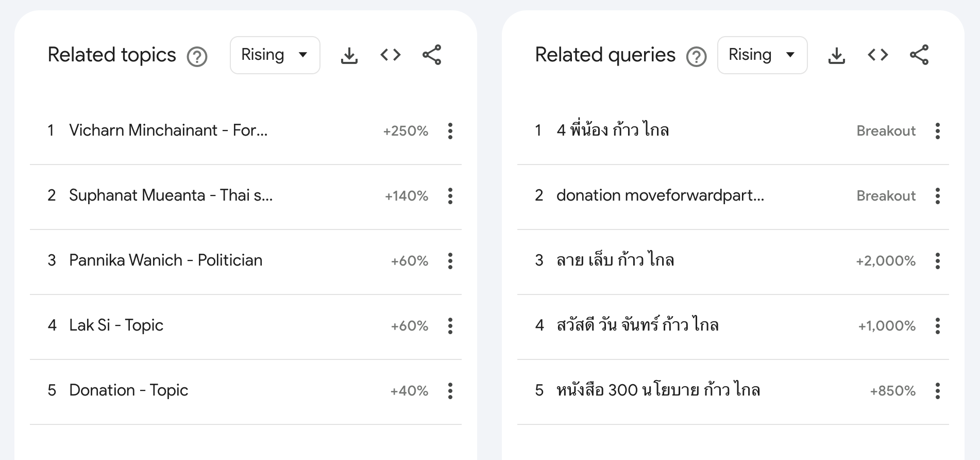Image resolution: width=980 pixels, height=460 pixels.
Task: Open the query showing +2,000% growth
Action: tap(615, 260)
